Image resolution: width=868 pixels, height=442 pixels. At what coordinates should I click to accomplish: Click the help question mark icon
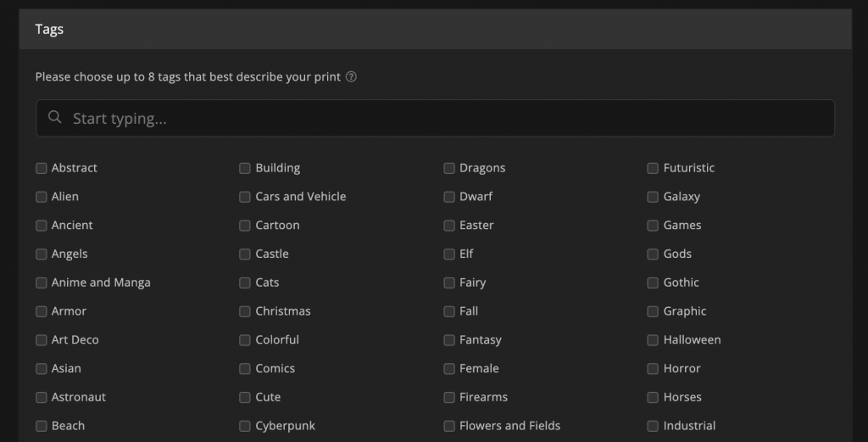pyautogui.click(x=351, y=77)
